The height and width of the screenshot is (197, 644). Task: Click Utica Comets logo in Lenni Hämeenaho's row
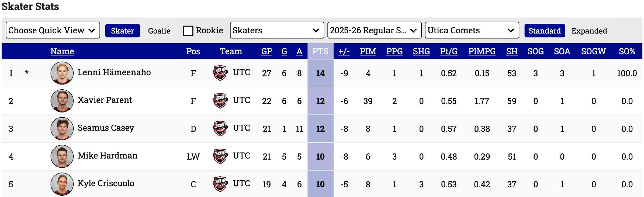(x=220, y=73)
